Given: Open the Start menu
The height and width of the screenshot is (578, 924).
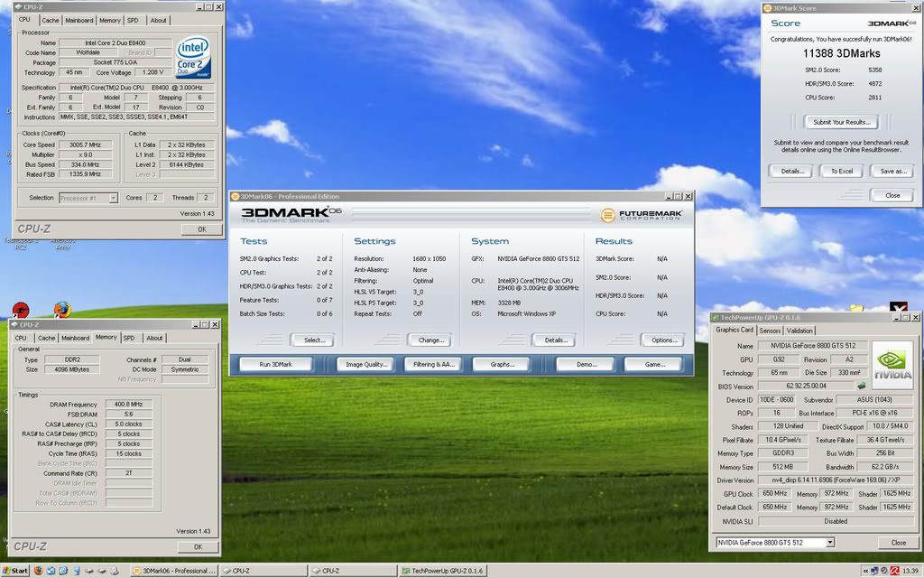Looking at the screenshot, I should tap(15, 571).
